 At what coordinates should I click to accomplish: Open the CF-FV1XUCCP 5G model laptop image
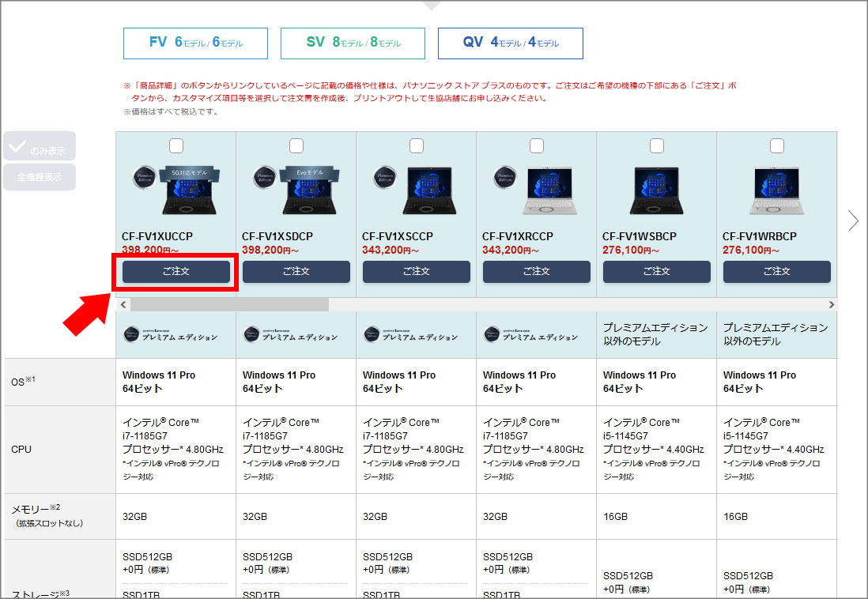tap(189, 191)
